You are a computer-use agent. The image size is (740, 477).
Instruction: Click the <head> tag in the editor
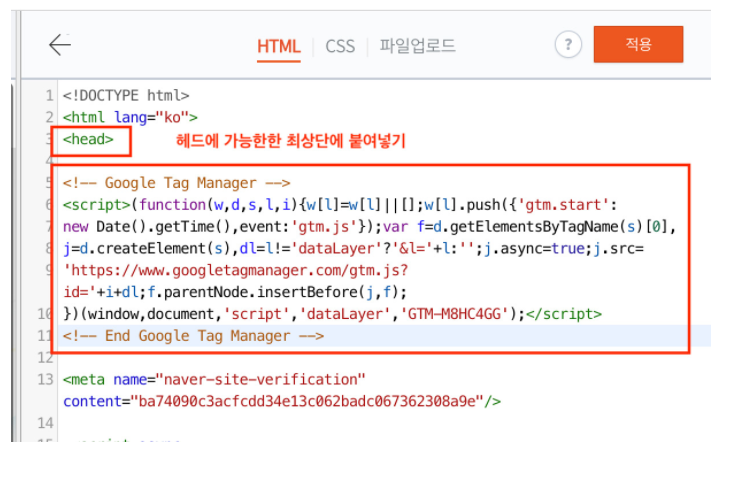pos(88,139)
